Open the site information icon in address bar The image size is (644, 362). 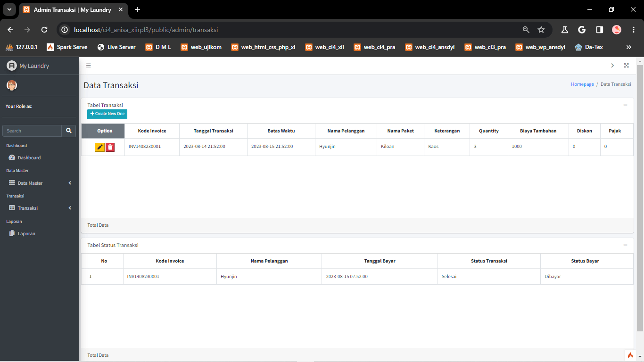pos(65,30)
